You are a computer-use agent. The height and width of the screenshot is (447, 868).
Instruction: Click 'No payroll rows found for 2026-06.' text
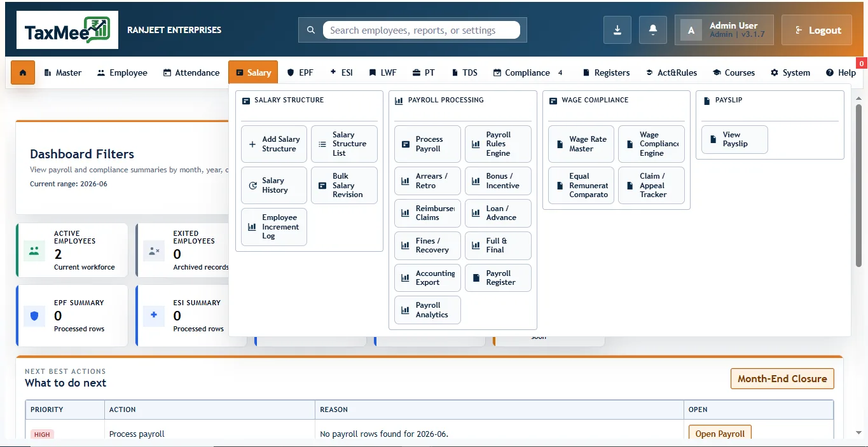384,434
